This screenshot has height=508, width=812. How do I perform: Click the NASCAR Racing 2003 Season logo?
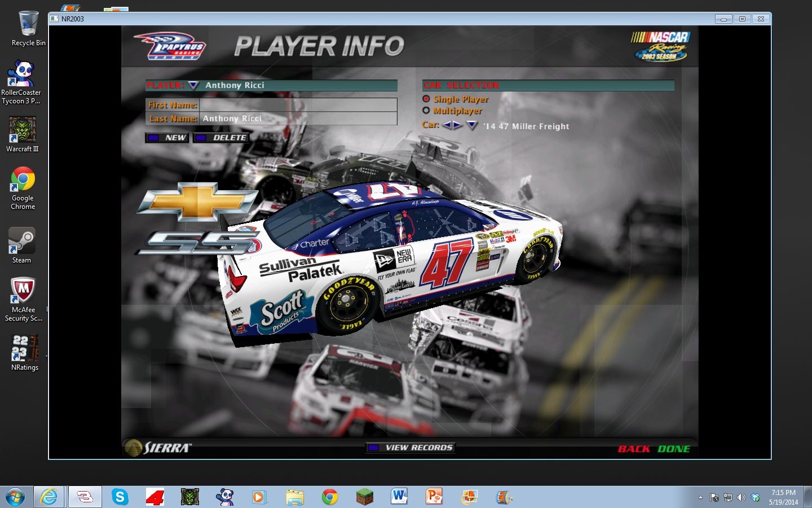[660, 46]
